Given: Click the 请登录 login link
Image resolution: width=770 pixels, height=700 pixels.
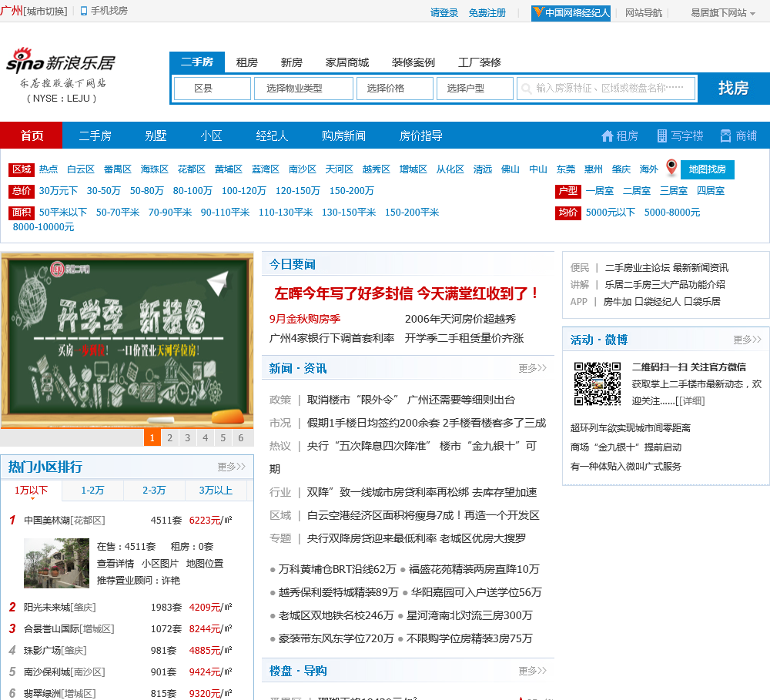Looking at the screenshot, I should tap(444, 13).
